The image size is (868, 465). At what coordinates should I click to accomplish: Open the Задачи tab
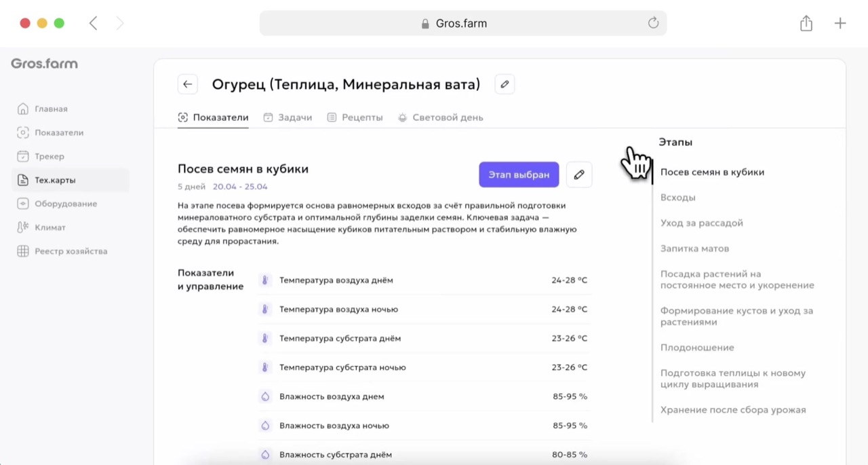click(x=288, y=117)
